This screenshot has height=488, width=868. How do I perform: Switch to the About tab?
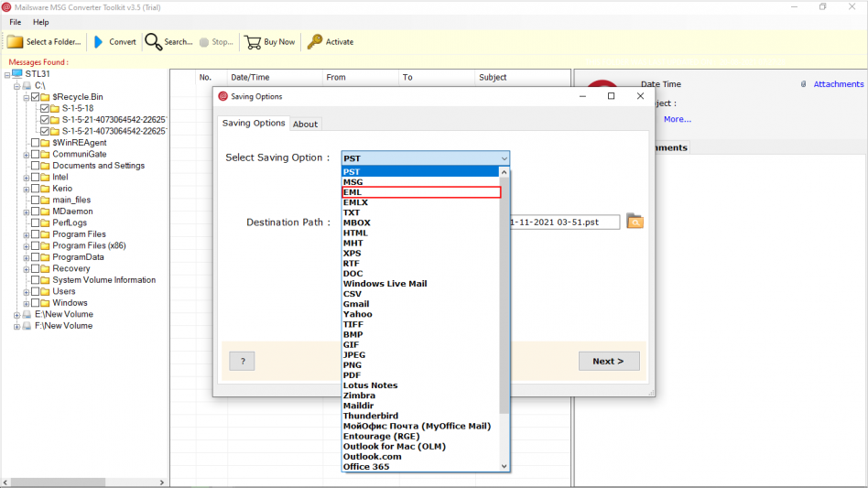(305, 124)
